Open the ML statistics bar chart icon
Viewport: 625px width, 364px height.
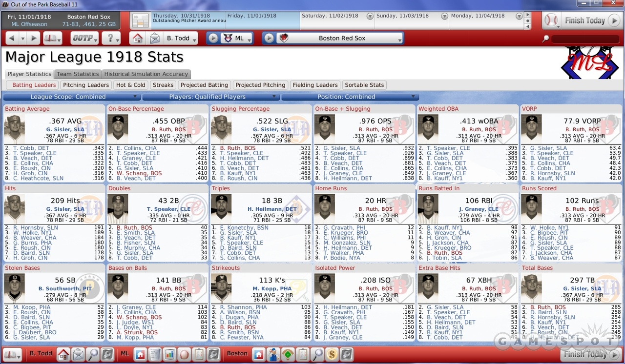169,354
